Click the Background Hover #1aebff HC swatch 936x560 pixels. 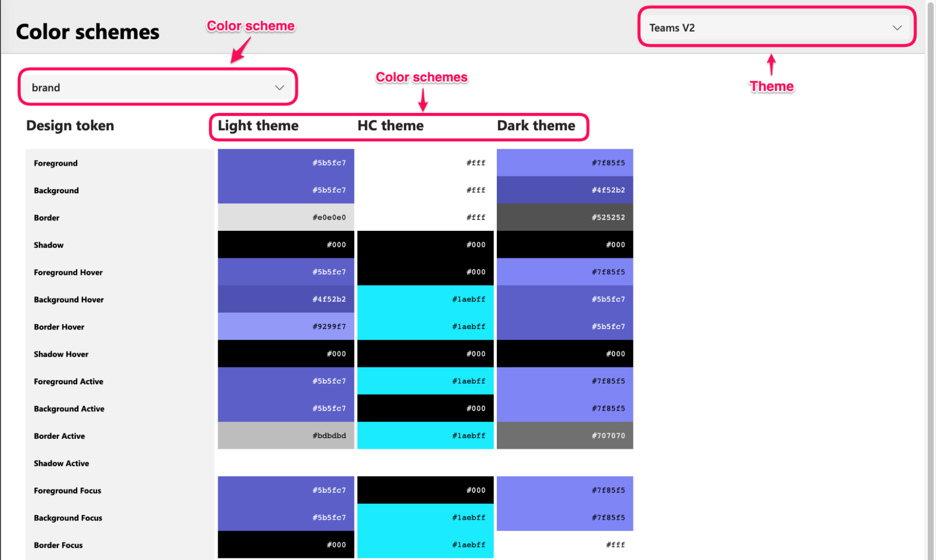pyautogui.click(x=425, y=299)
